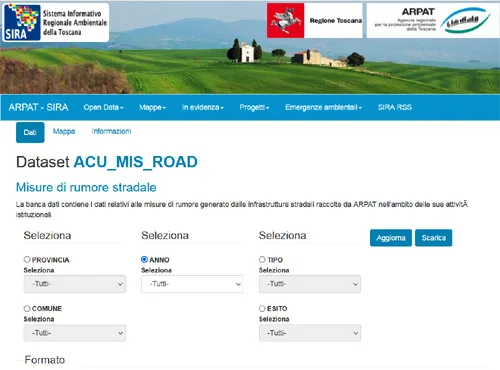Click the ACU_MIS_ROAD dataset title
This screenshot has height=370, width=500.
click(x=136, y=162)
